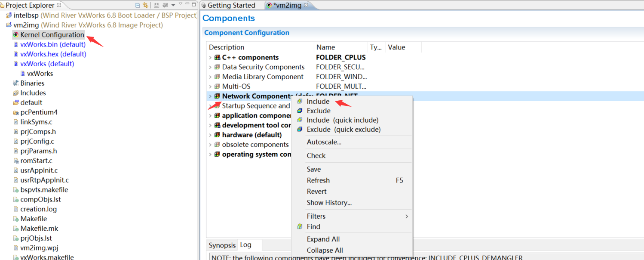644x260 pixels.
Task: Choose Exclude from the context menu
Action: 352,111
